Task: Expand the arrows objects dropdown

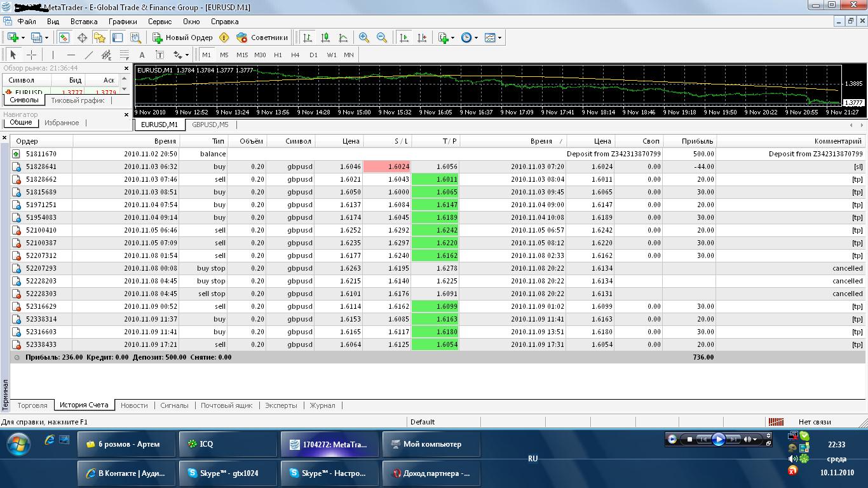Action: (x=186, y=55)
